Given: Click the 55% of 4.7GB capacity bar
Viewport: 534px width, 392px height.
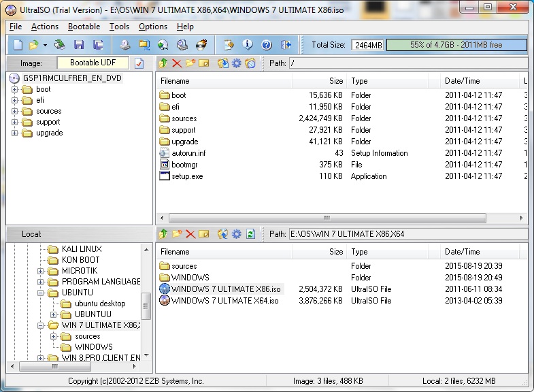Looking at the screenshot, I should click(456, 45).
